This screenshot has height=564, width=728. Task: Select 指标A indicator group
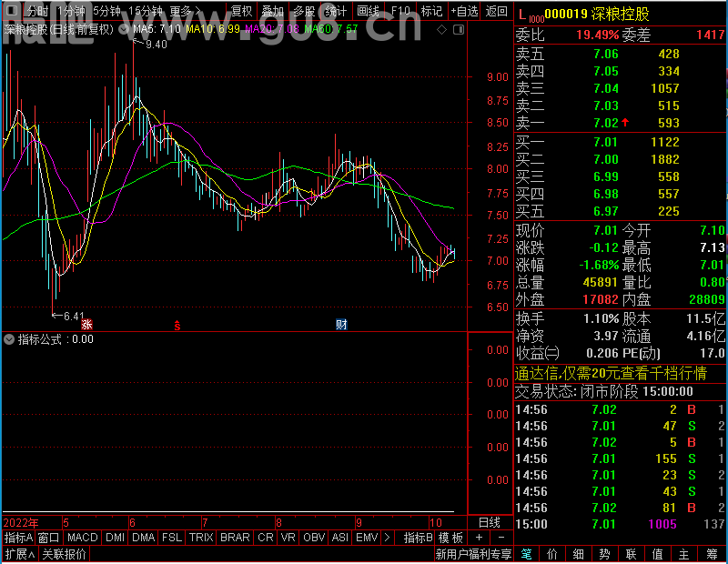pyautogui.click(x=18, y=538)
